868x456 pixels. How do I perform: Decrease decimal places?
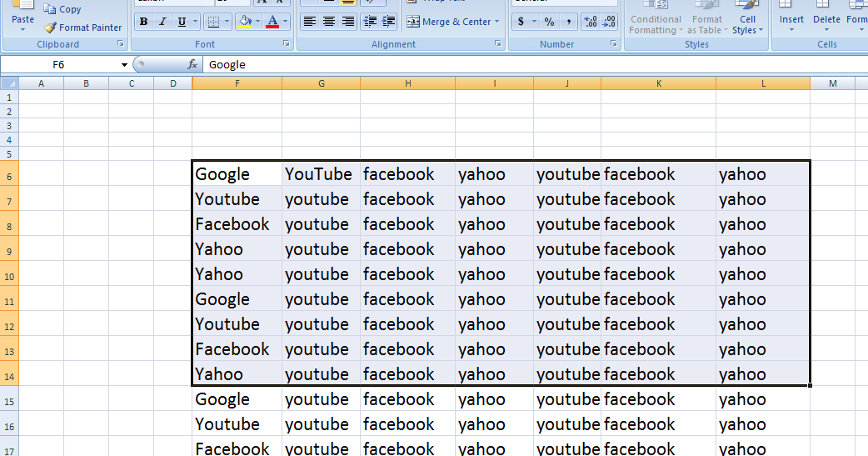point(609,23)
